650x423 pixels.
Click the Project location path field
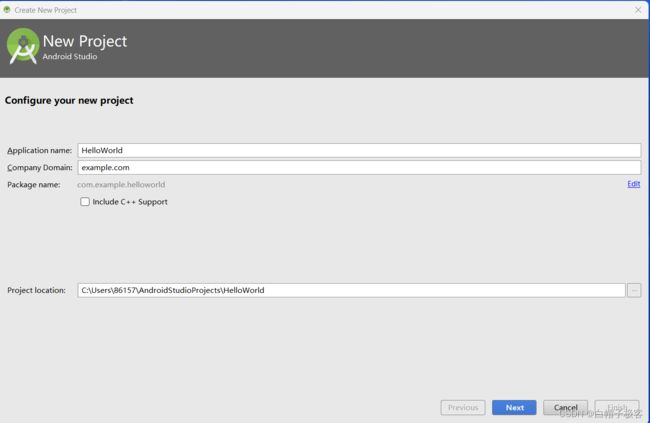(x=351, y=290)
